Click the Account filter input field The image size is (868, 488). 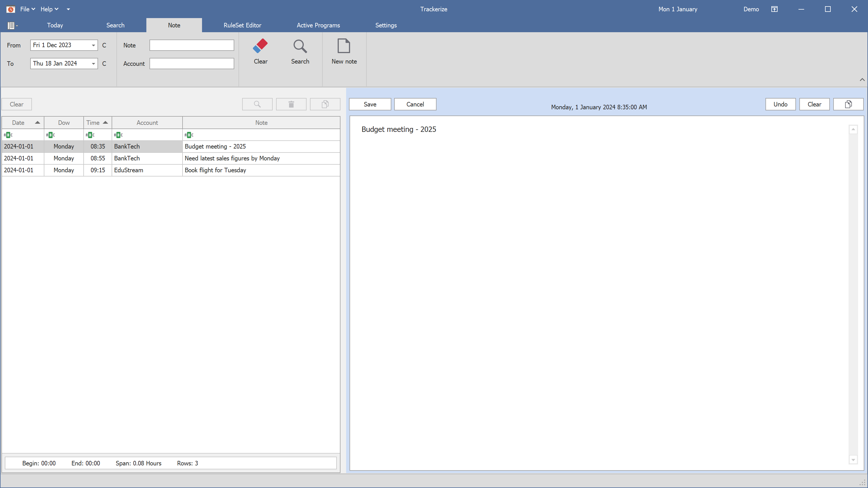coord(191,63)
